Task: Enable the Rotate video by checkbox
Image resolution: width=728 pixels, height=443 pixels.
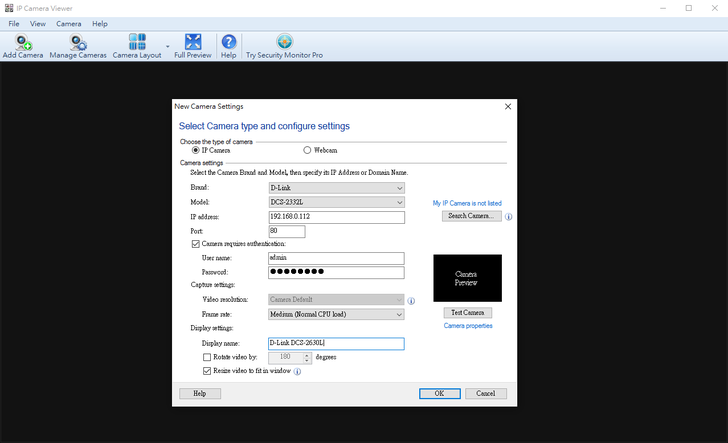Action: (207, 356)
